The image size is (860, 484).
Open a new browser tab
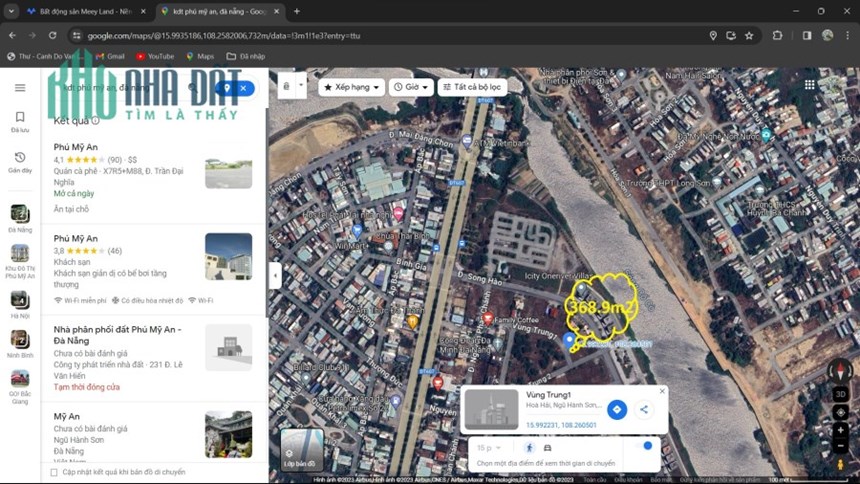(297, 11)
